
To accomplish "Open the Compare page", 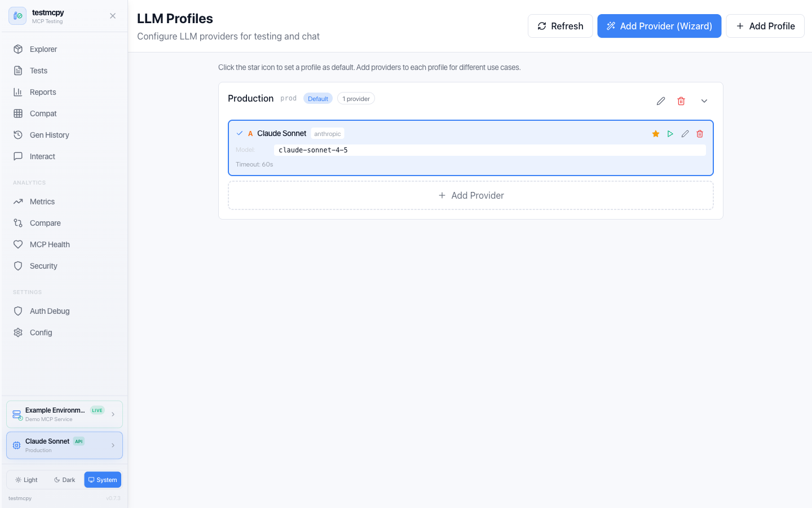I will pyautogui.click(x=64, y=223).
